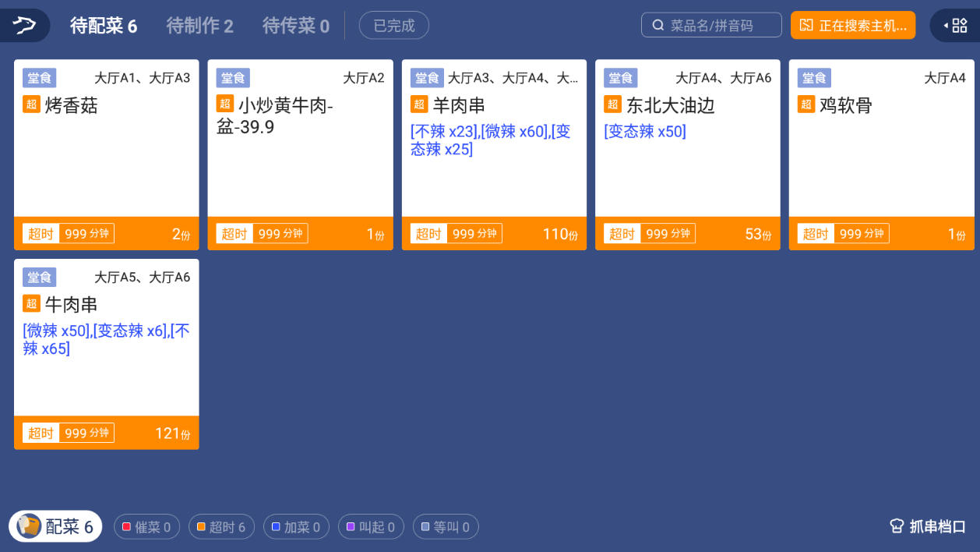Click 堂食 tag on 牛肉串 card
Screen dimensions: 980x552
[x=39, y=277]
